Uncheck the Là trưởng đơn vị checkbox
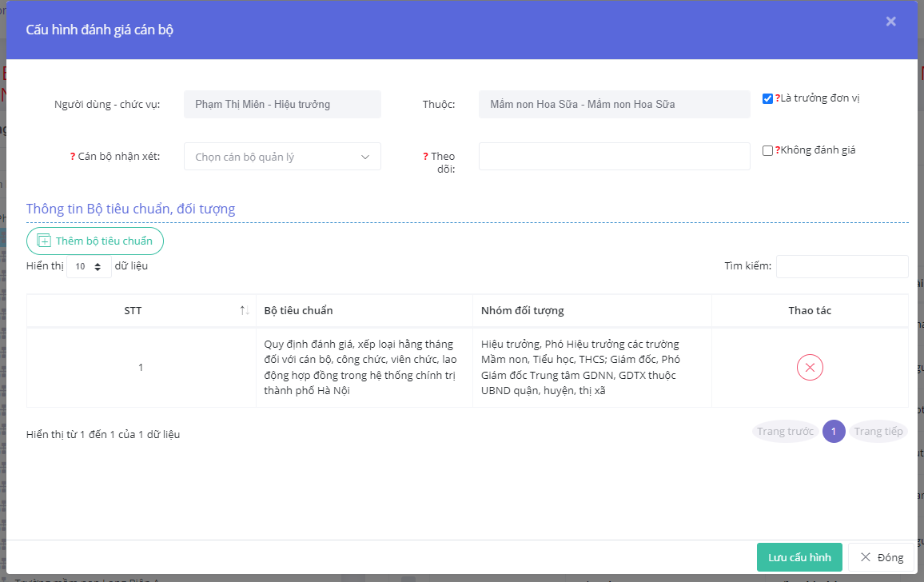The image size is (924, 582). 767,99
